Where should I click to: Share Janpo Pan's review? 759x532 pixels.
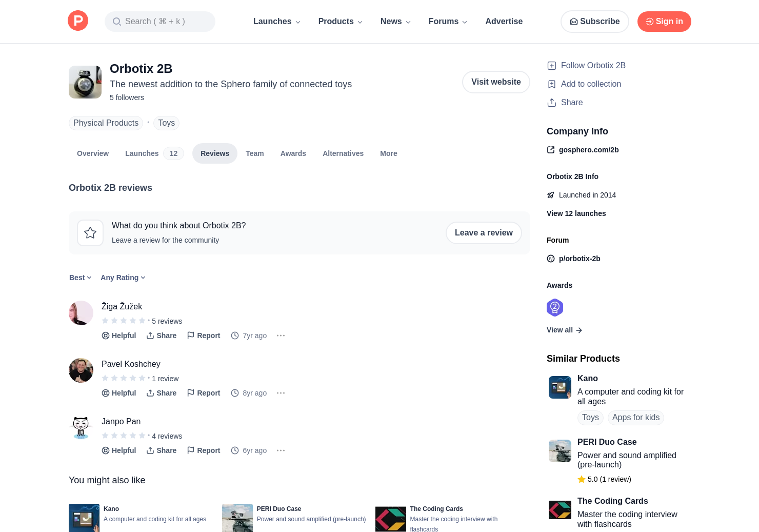162,450
